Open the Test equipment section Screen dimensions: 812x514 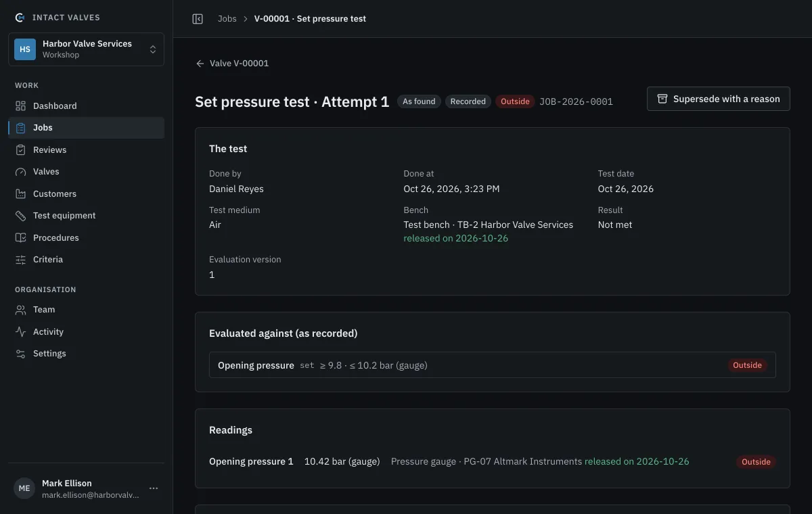(x=86, y=216)
